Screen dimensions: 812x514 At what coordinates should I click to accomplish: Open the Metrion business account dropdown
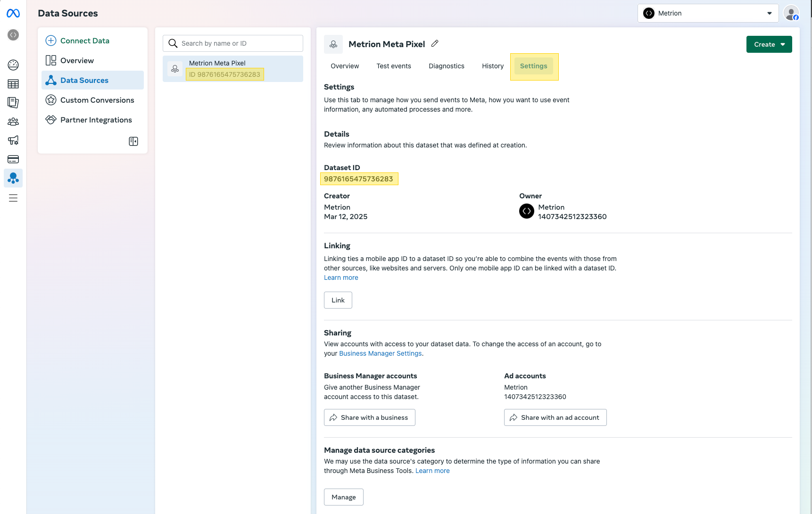coord(708,13)
